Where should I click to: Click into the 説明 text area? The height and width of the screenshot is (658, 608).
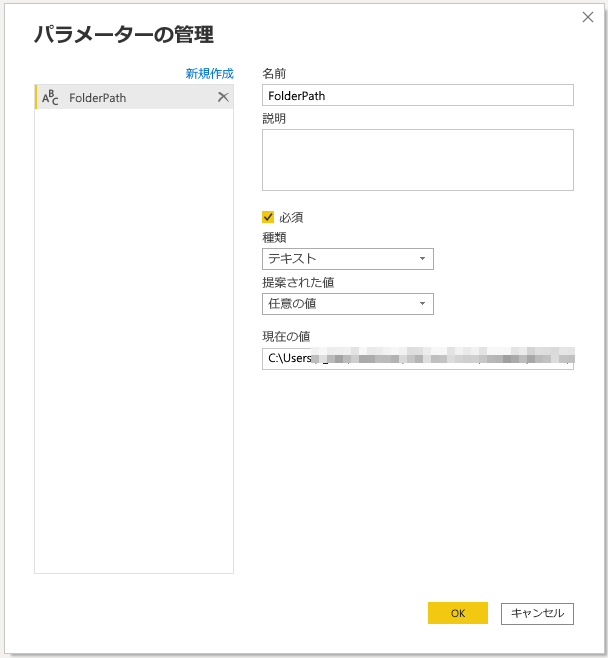pyautogui.click(x=418, y=160)
